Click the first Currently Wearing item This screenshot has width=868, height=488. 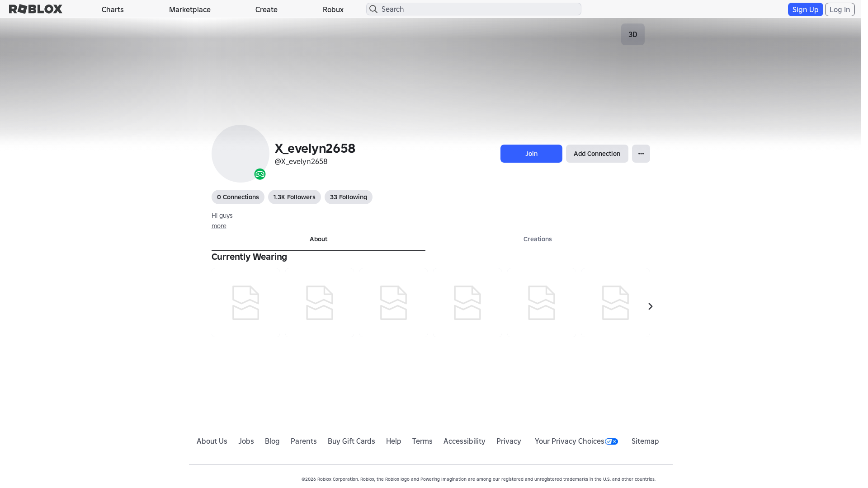(246, 303)
